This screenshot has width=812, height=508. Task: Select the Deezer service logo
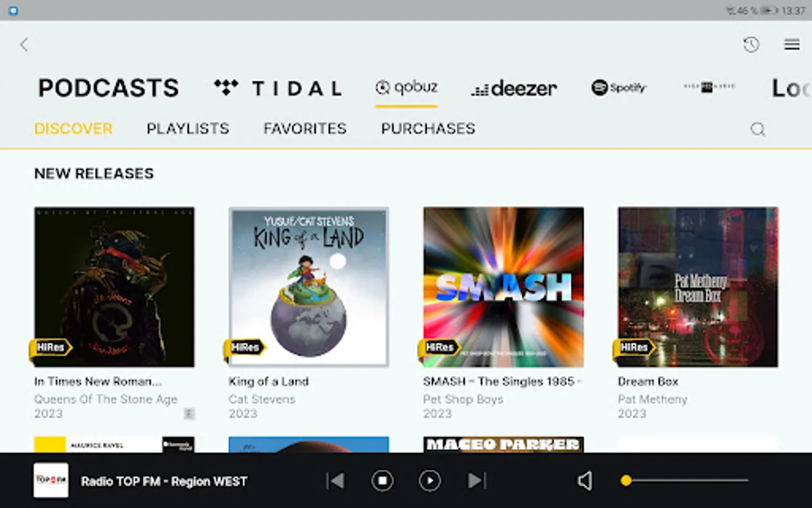pyautogui.click(x=514, y=89)
